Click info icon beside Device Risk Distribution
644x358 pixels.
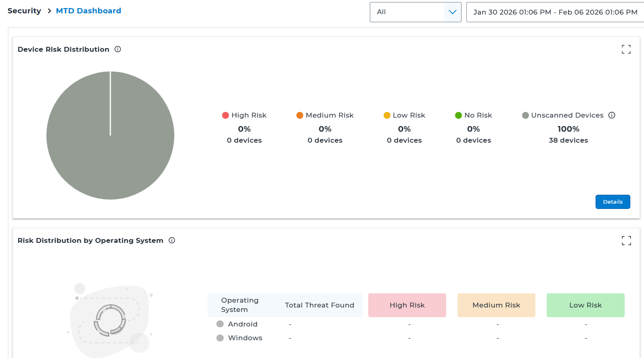coord(117,49)
